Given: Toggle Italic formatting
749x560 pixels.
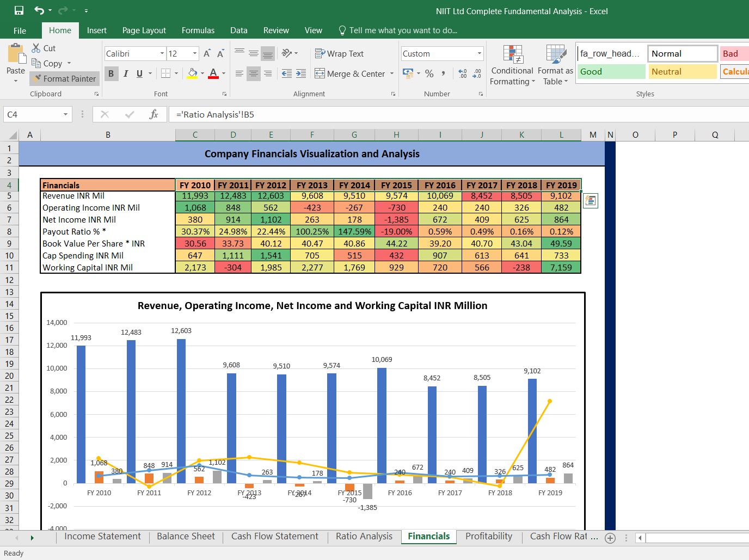Looking at the screenshot, I should point(126,73).
